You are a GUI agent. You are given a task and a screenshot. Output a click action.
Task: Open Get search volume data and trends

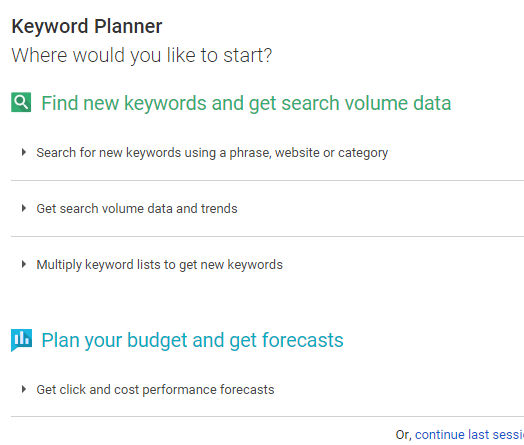pos(137,208)
